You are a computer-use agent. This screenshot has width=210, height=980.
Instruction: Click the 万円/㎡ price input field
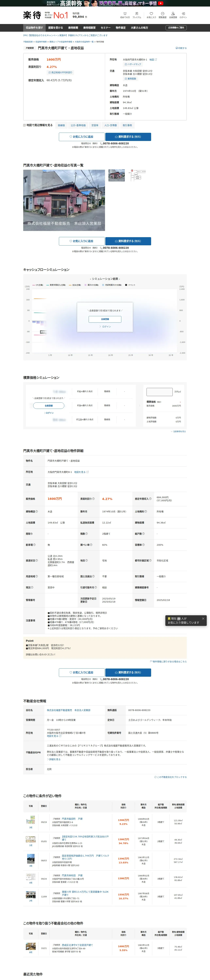click(x=160, y=392)
